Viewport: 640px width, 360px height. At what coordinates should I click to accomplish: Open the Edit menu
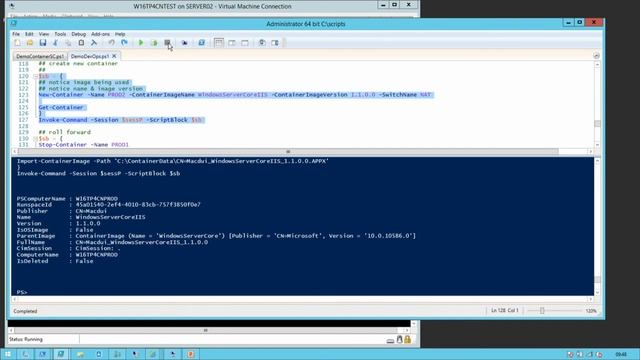tap(29, 34)
